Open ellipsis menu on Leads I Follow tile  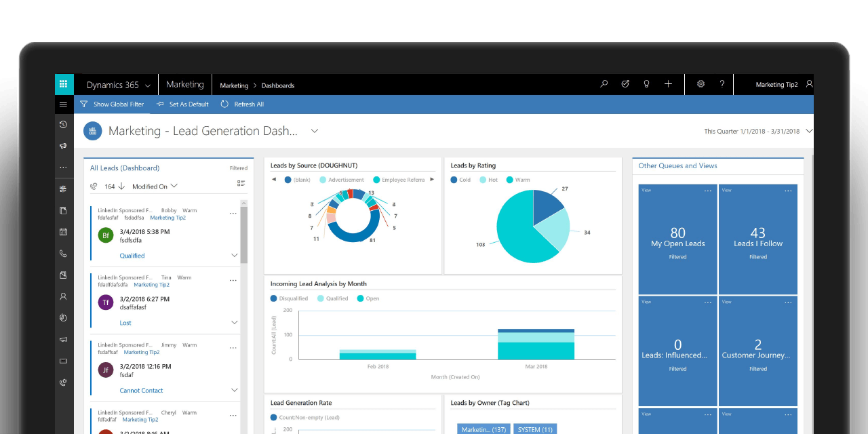click(x=788, y=191)
